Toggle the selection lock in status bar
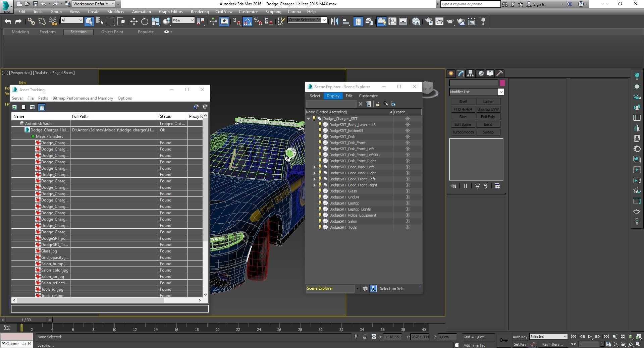This screenshot has height=348, width=644. 365,337
